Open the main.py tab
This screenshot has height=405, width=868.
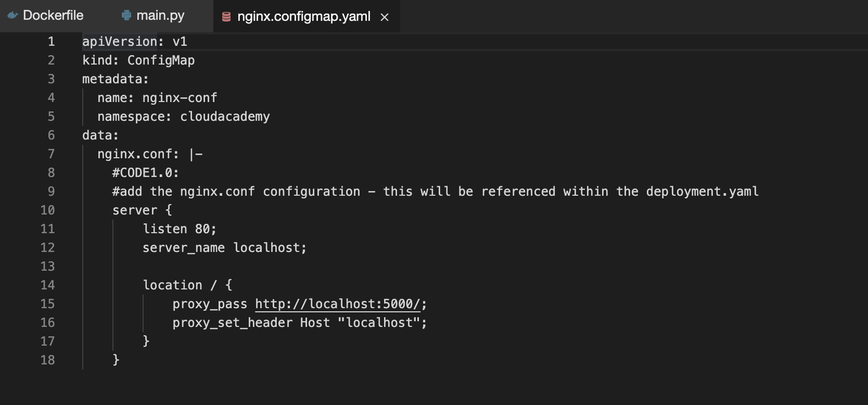[160, 16]
